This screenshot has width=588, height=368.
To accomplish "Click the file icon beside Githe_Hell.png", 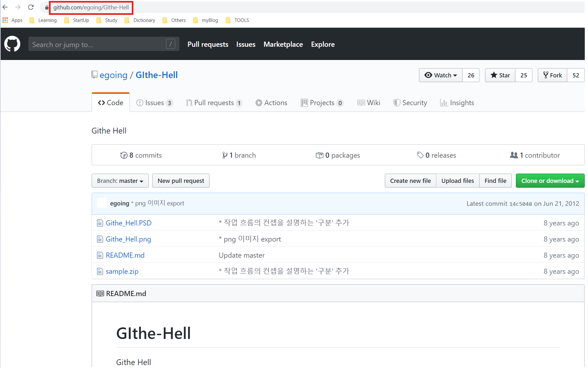I will (x=100, y=239).
